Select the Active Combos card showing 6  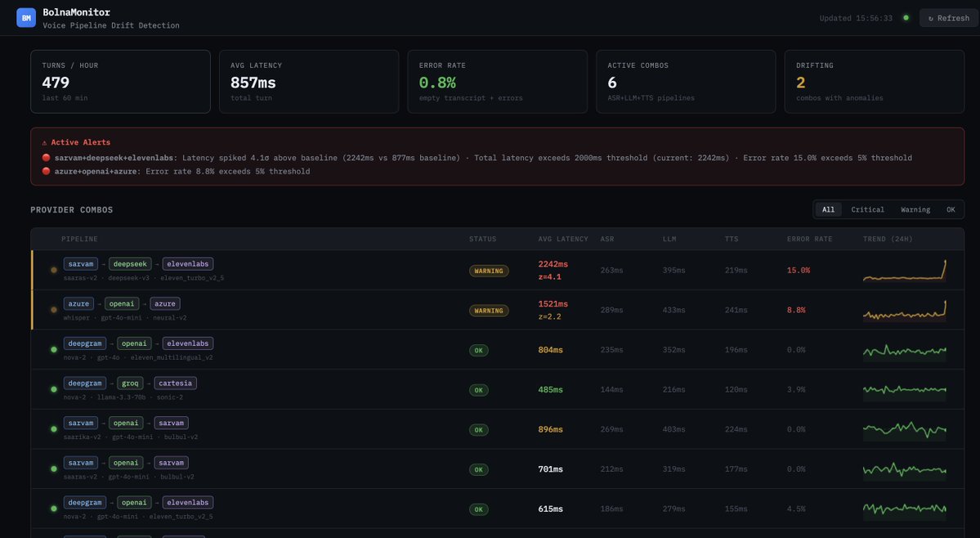(686, 82)
